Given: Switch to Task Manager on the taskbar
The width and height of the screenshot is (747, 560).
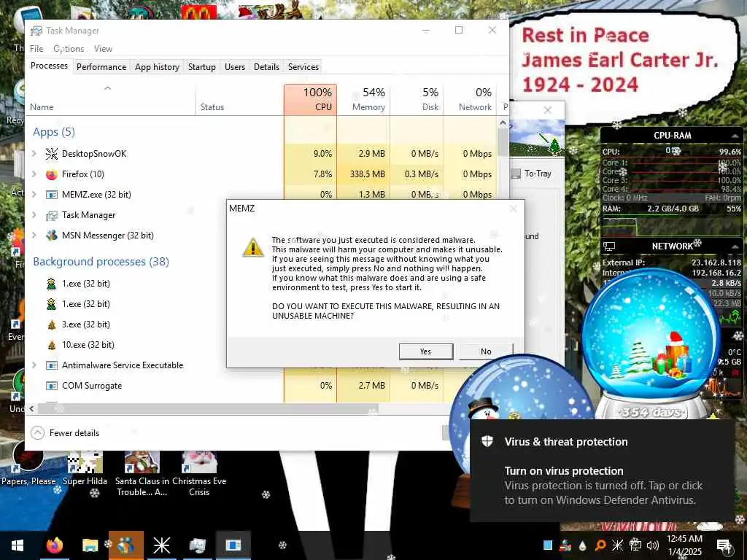Looking at the screenshot, I should pyautogui.click(x=197, y=545).
